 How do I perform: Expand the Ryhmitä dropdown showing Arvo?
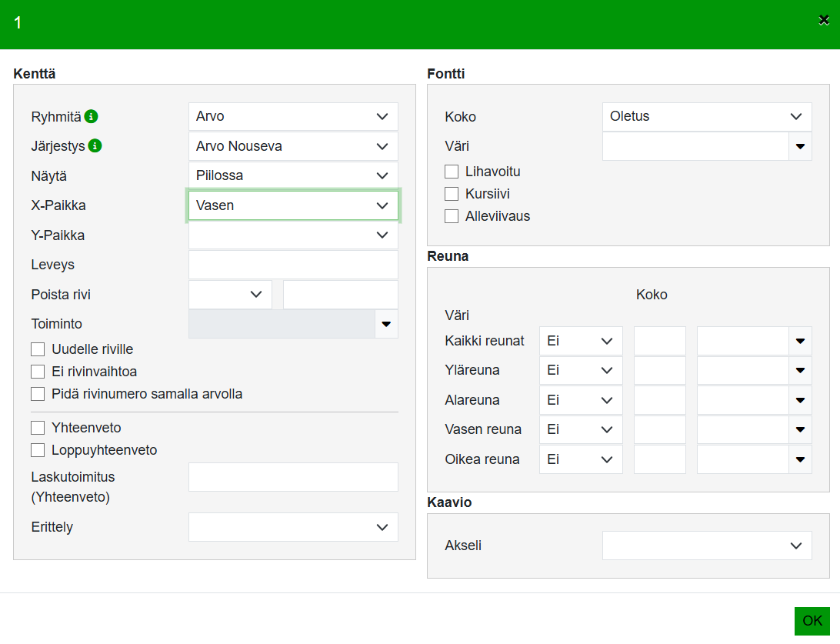click(x=293, y=117)
